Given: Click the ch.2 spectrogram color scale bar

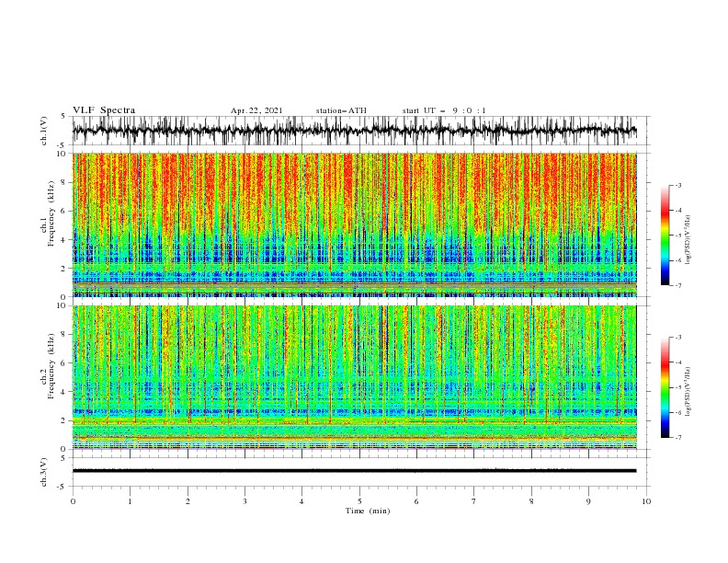Looking at the screenshot, I should pyautogui.click(x=665, y=387).
